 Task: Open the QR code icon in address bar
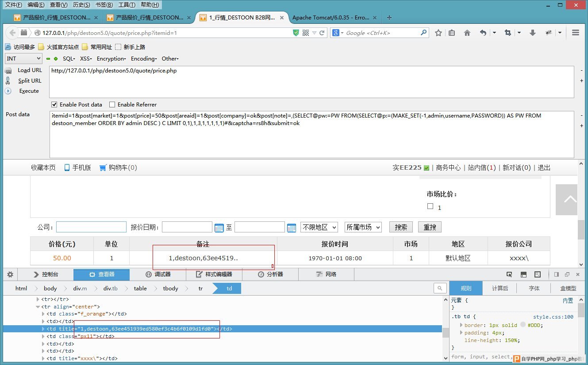click(306, 33)
